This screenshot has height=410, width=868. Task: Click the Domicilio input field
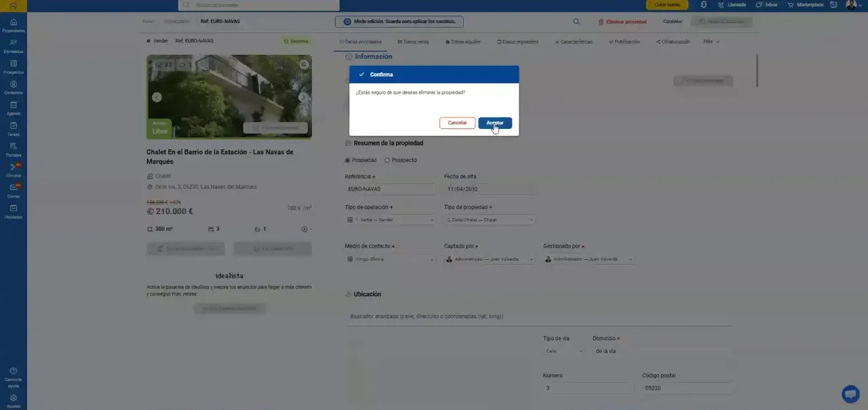(663, 351)
